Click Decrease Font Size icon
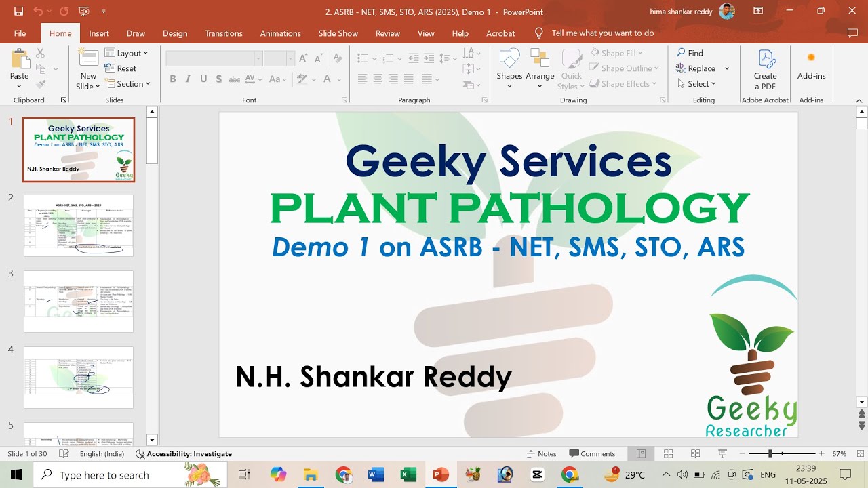This screenshot has width=868, height=488. tap(318, 58)
